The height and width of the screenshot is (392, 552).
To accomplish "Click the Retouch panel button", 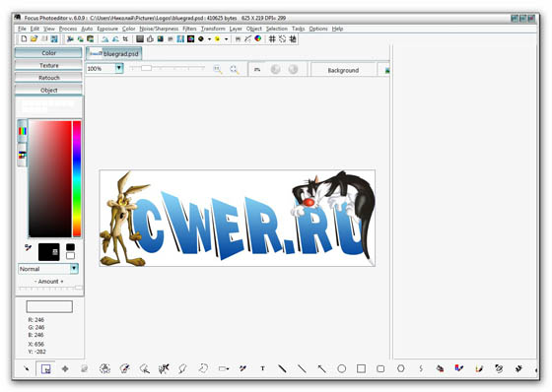I will click(x=48, y=78).
